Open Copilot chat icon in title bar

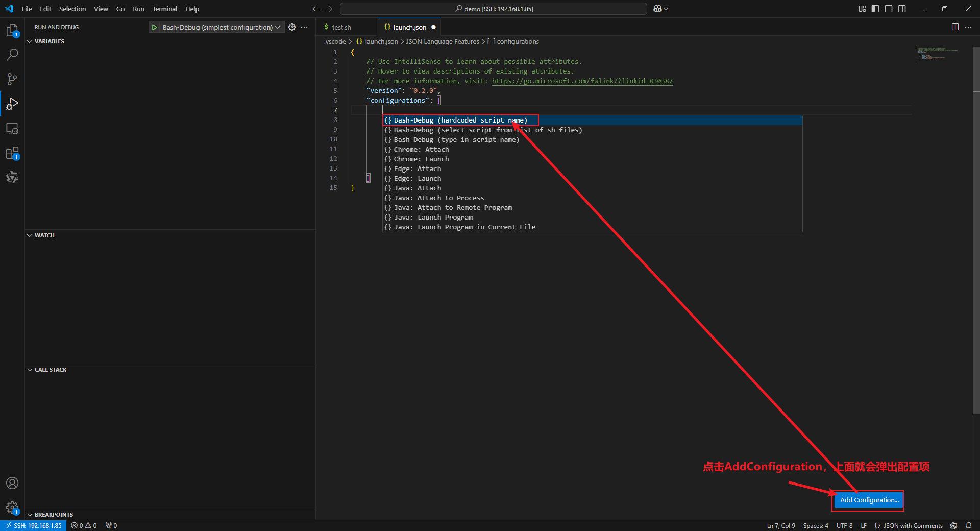point(657,9)
